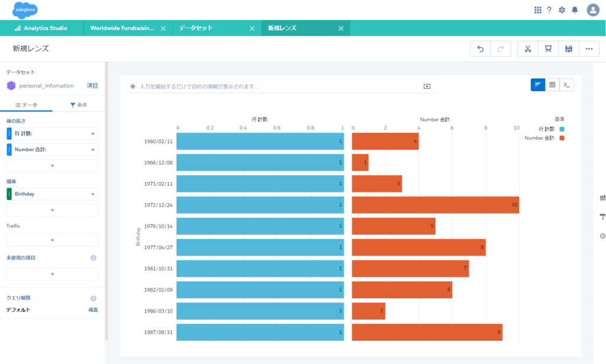Click the undo arrow button
The height and width of the screenshot is (364, 606).
481,49
